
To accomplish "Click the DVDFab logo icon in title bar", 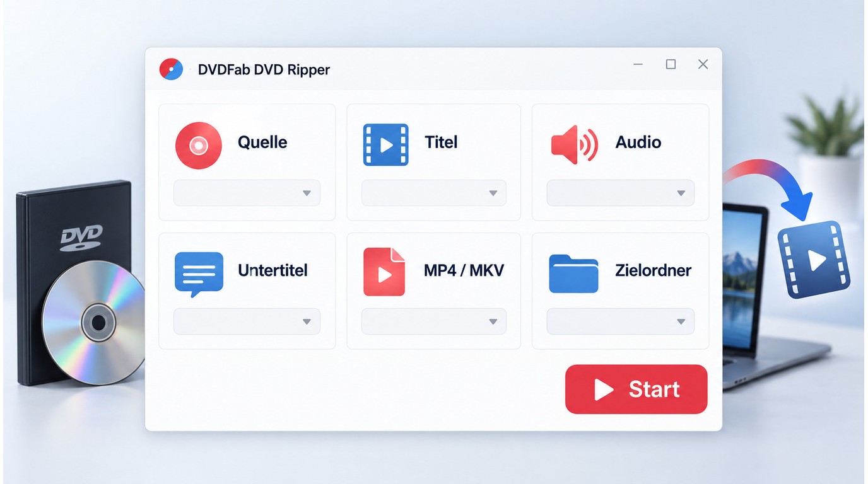I will point(171,69).
